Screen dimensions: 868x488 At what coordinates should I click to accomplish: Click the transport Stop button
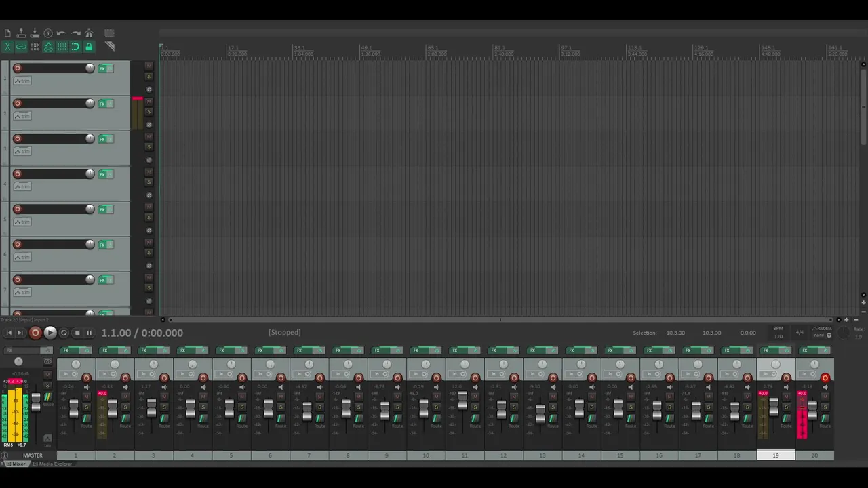pyautogui.click(x=77, y=333)
